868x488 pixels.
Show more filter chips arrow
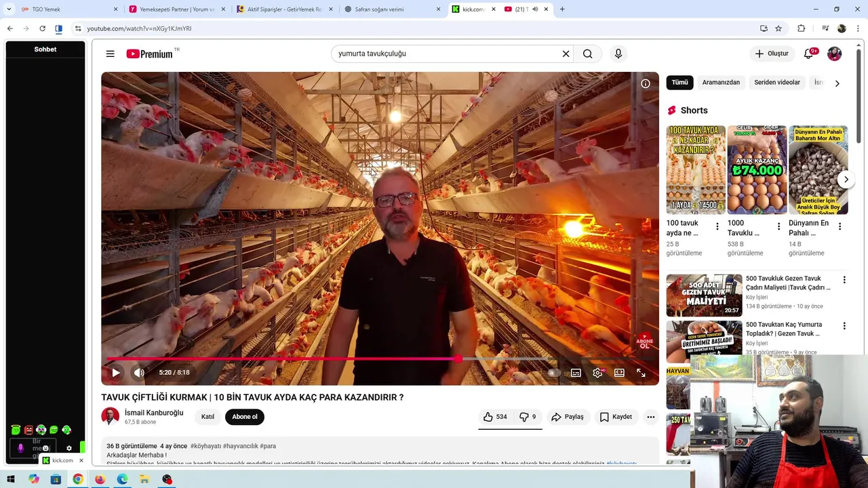click(x=837, y=83)
